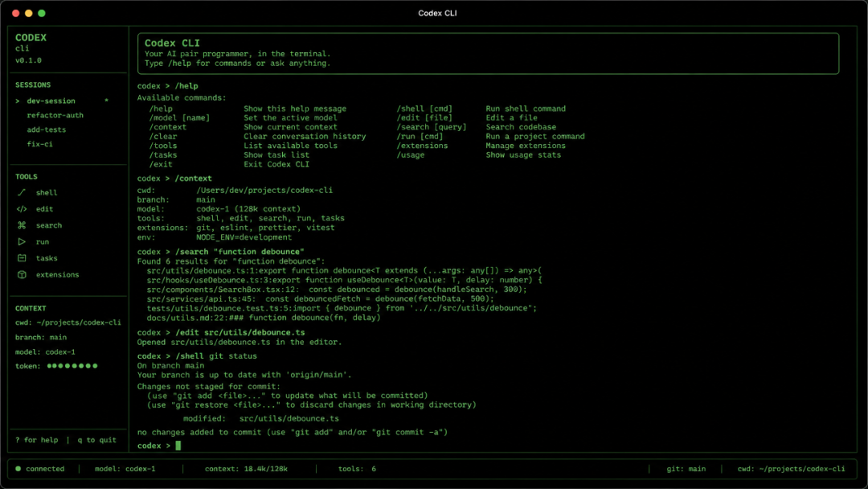Image resolution: width=868 pixels, height=489 pixels.
Task: Click the dev-session active indicator dot
Action: [x=106, y=101]
